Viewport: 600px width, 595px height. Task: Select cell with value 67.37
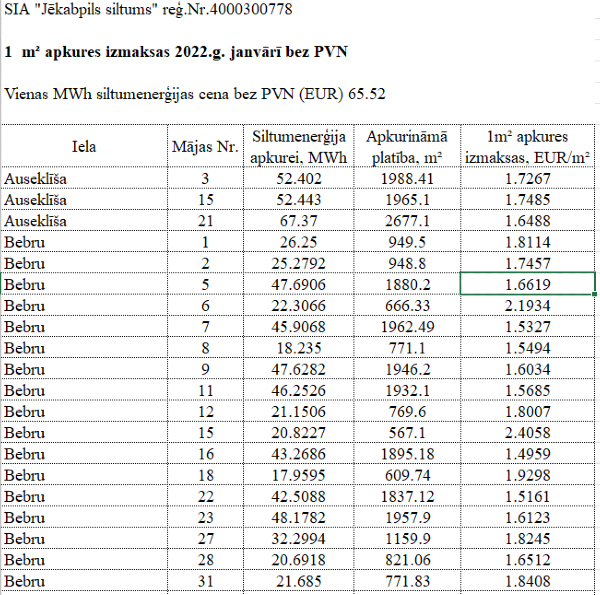coord(298,221)
